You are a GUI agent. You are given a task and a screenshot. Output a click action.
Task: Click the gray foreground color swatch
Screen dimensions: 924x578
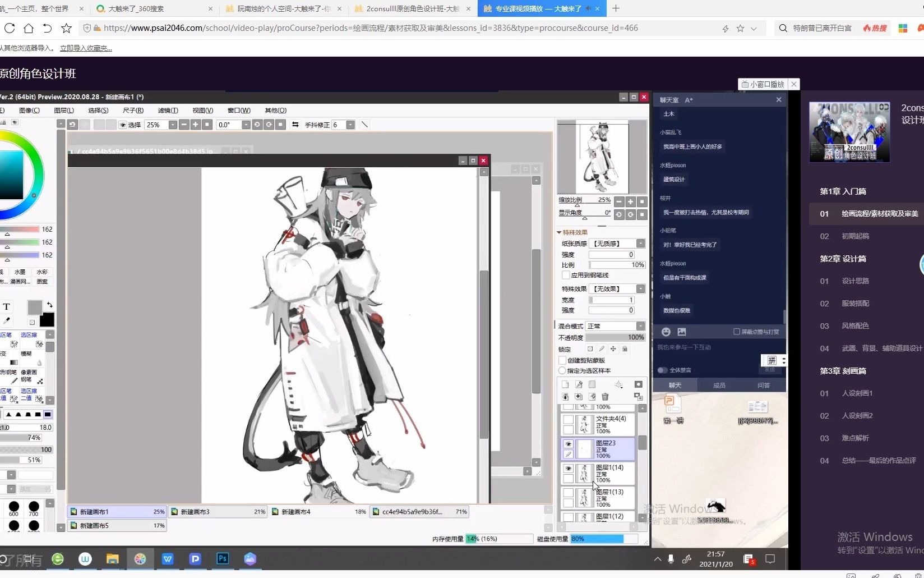[x=35, y=307]
